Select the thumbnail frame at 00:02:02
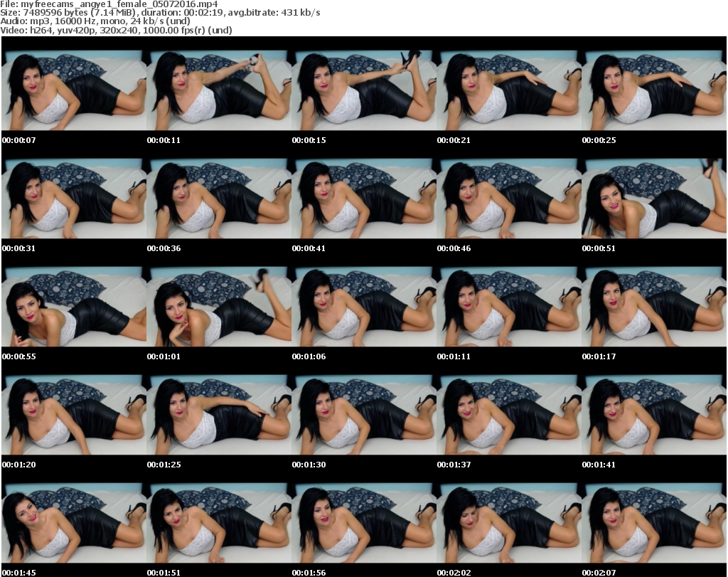Viewport: 728px width, 577px height. click(509, 524)
